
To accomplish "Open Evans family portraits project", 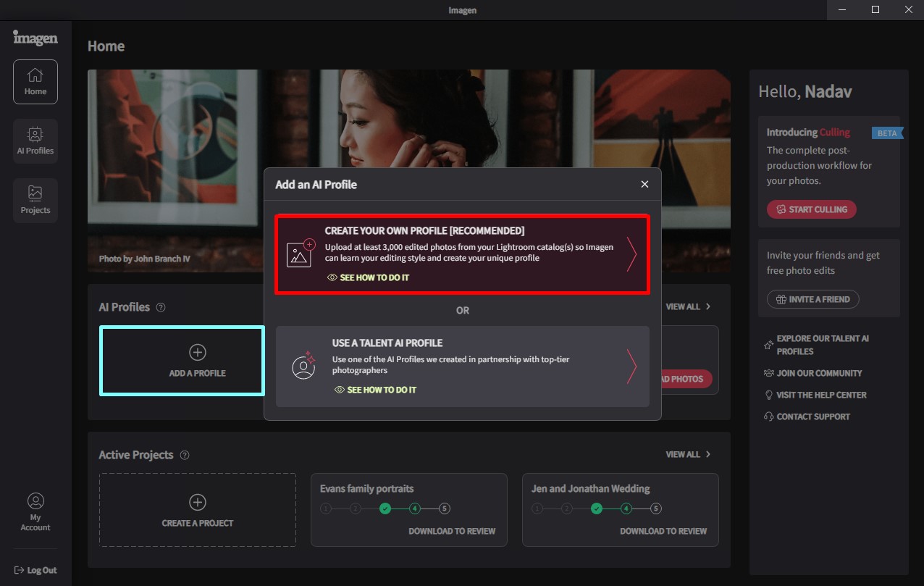I will 409,510.
